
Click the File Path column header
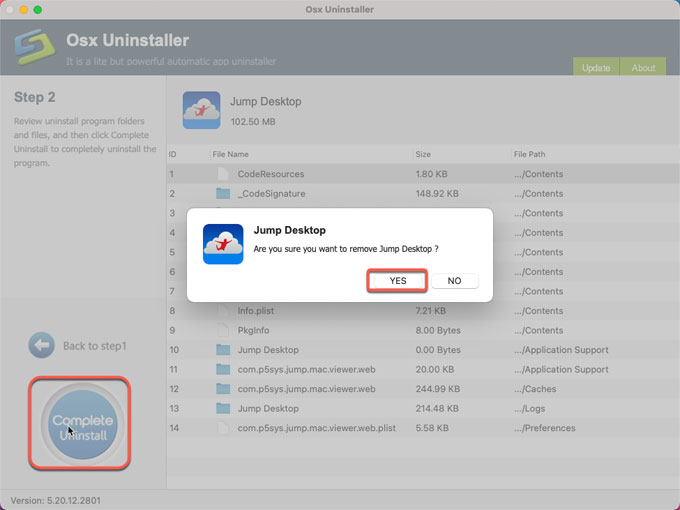coord(530,155)
